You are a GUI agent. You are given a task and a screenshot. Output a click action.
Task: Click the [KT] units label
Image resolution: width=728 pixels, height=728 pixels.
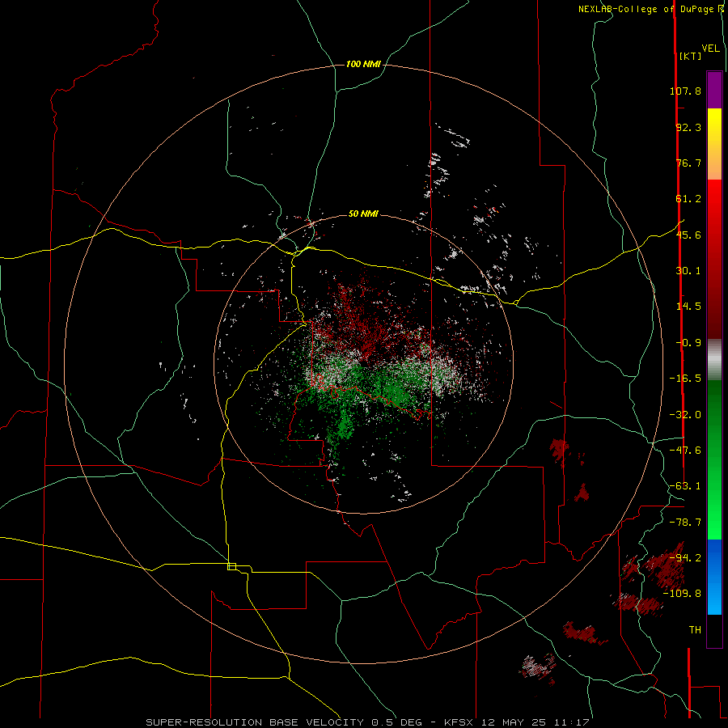click(x=690, y=56)
